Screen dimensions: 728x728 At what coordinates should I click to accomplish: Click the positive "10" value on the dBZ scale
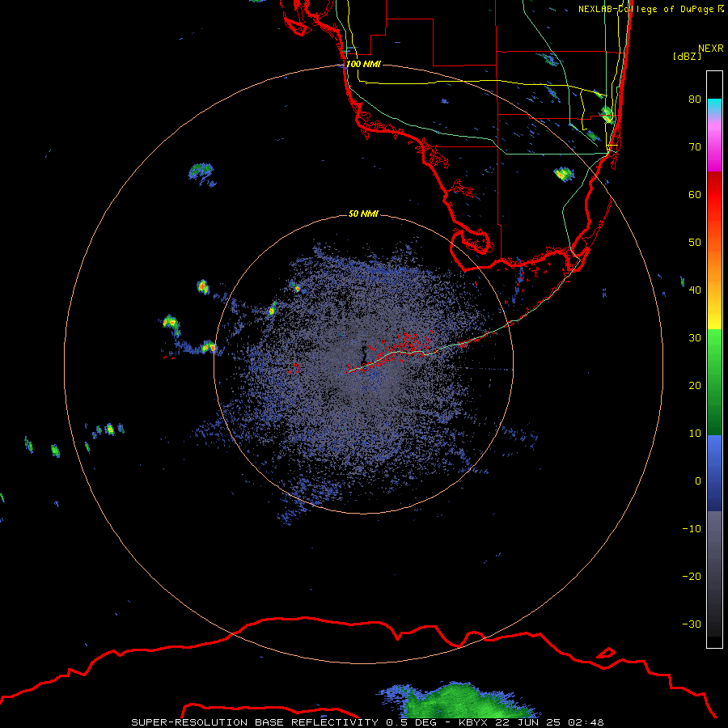[695, 434]
